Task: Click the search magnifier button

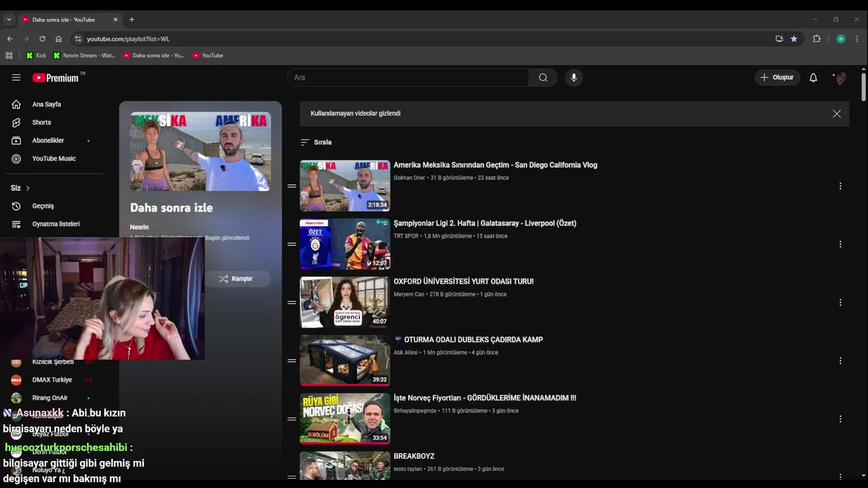Action: (543, 77)
